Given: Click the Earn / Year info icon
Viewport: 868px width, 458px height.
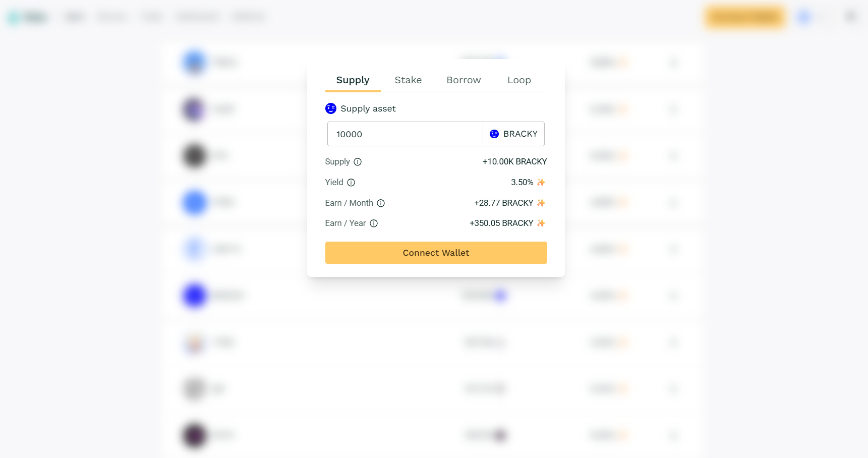Looking at the screenshot, I should [374, 223].
